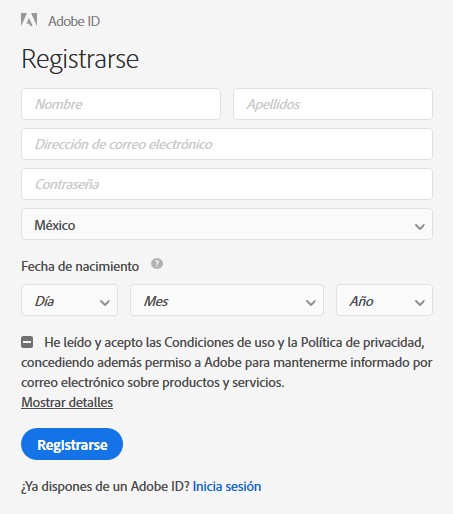Focus the Nombre input field
Screen dimensions: 453x514
tap(121, 104)
